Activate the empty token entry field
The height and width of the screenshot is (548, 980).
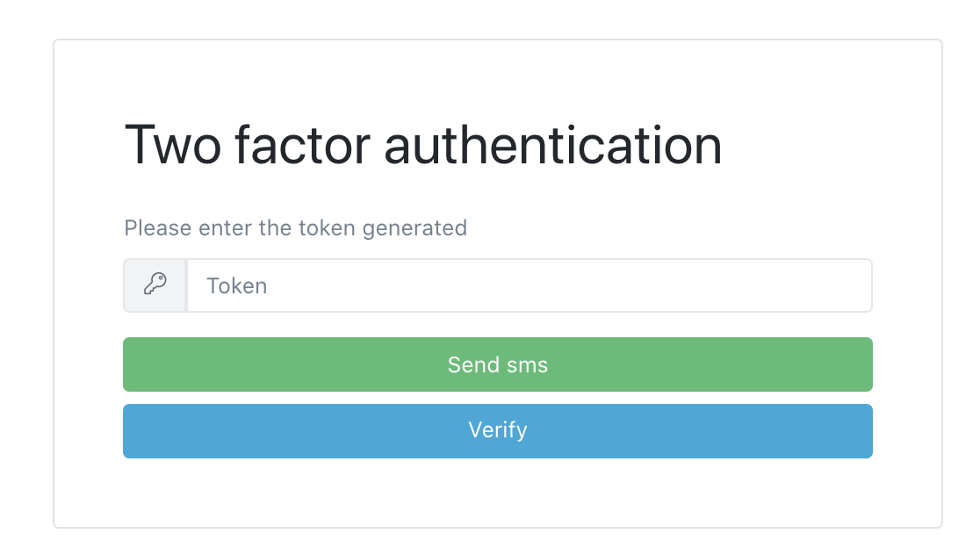pos(529,285)
